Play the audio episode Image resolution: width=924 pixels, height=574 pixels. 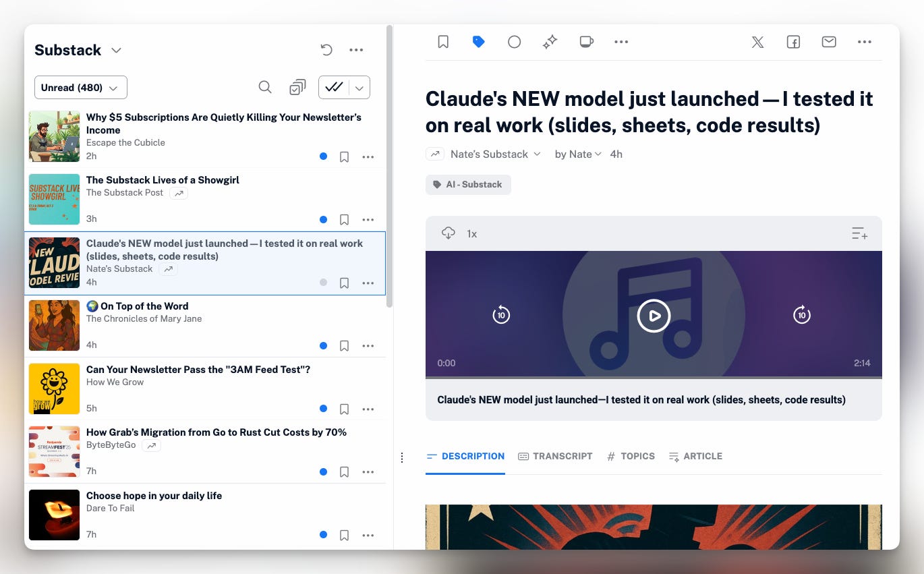click(x=654, y=315)
